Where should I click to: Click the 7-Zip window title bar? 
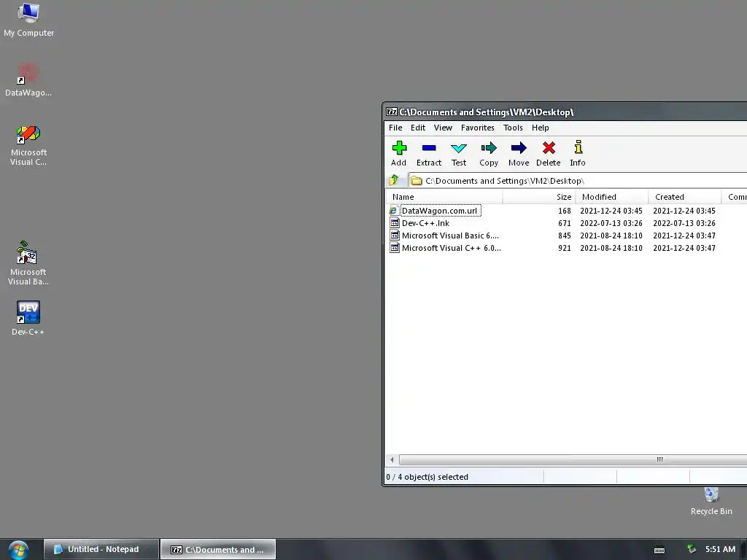pyautogui.click(x=565, y=112)
